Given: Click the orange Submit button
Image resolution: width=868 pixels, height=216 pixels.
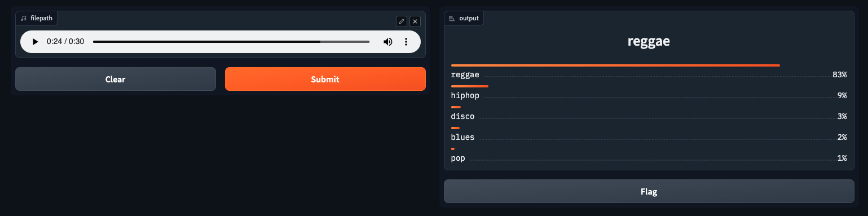Looking at the screenshot, I should (x=325, y=79).
